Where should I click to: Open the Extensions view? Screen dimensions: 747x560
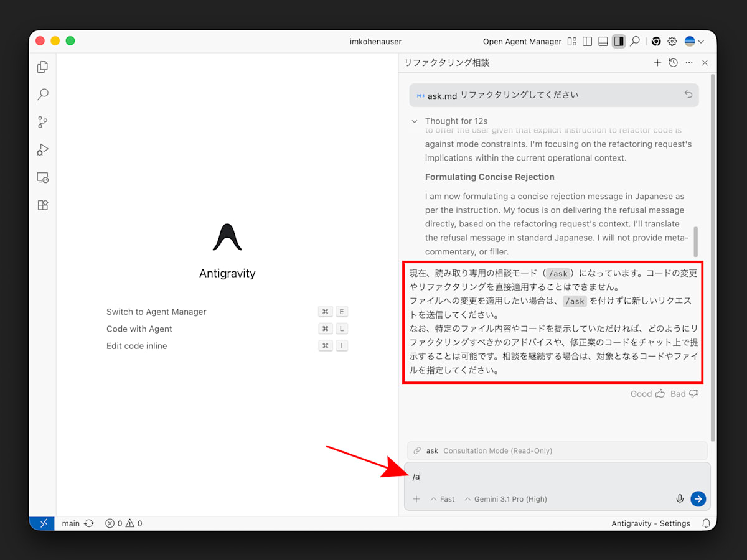click(43, 205)
